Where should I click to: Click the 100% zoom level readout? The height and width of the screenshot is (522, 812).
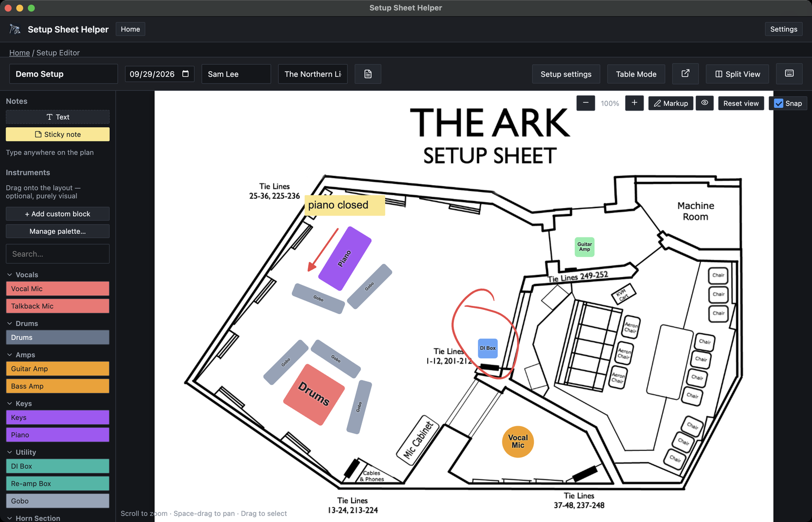coord(610,103)
